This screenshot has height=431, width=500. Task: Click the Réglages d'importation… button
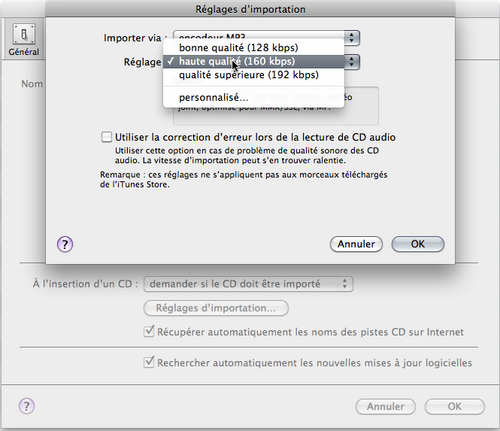[216, 308]
